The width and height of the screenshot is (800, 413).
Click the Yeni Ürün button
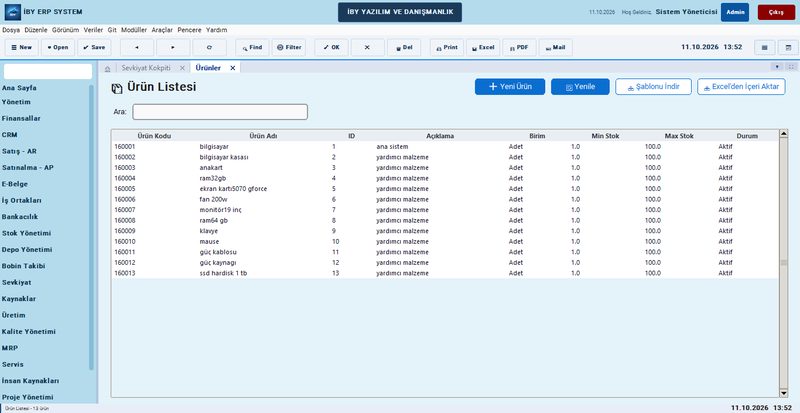(x=510, y=87)
